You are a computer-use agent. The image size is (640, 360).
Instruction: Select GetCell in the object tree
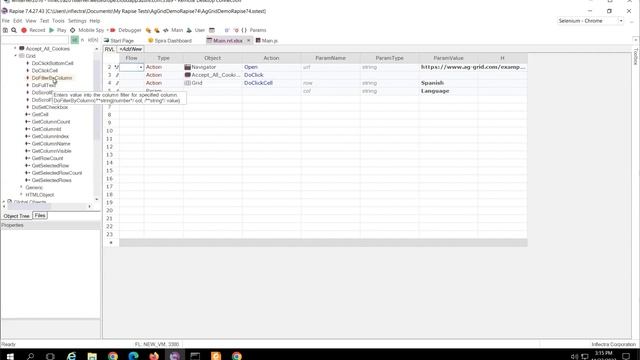[40, 115]
